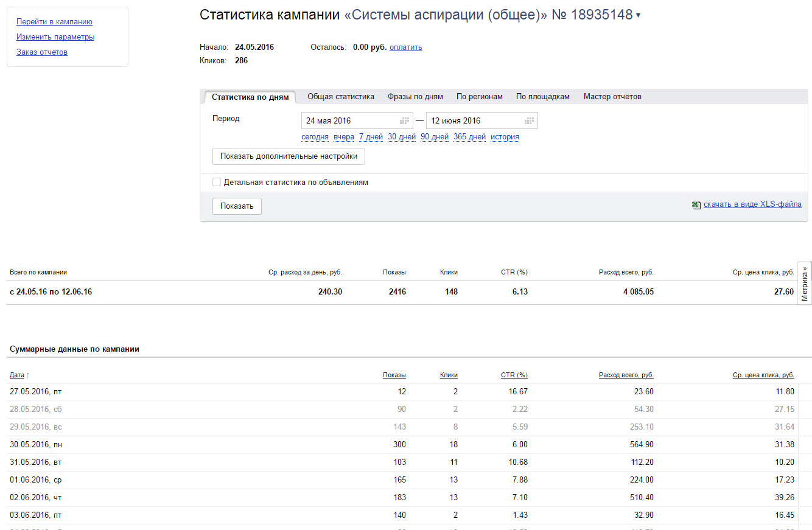Open the Заказ отчетов link
The image size is (812, 530).
coord(42,52)
